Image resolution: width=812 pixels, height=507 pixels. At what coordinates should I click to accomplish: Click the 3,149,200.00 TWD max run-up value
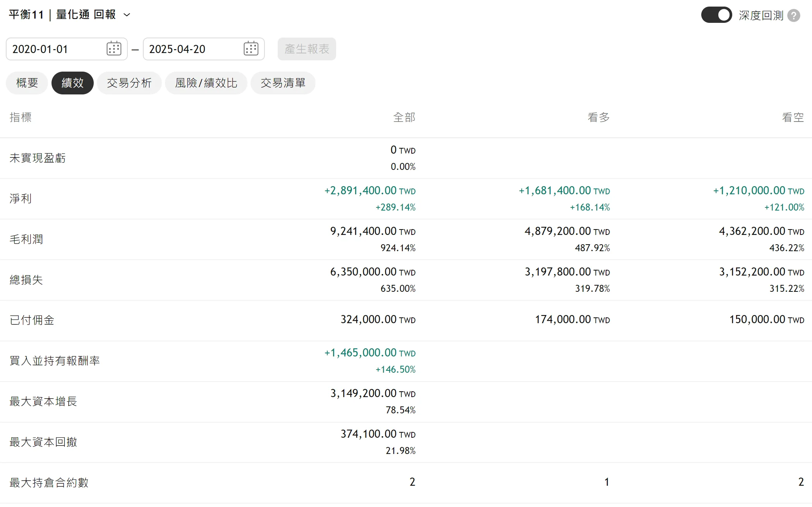(373, 393)
